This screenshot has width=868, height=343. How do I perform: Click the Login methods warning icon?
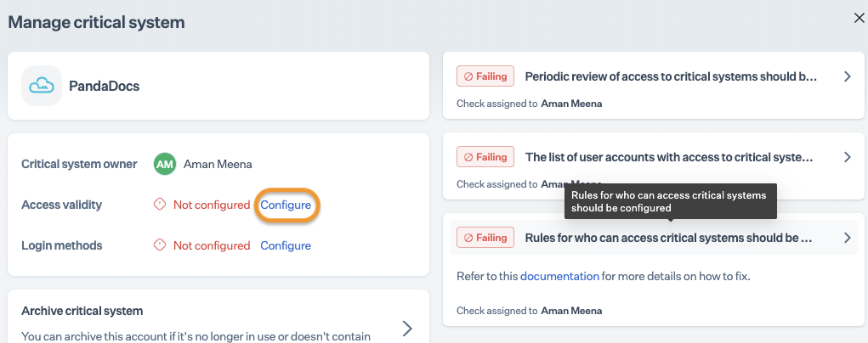point(159,245)
